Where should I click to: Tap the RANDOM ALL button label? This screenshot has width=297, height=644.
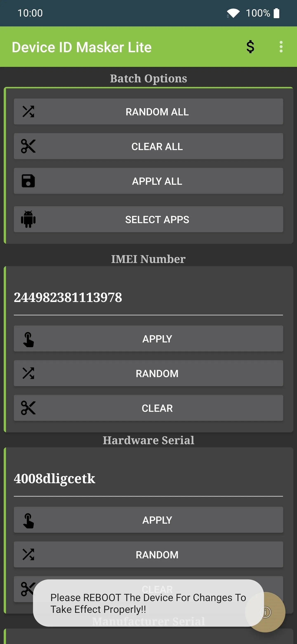(x=157, y=112)
